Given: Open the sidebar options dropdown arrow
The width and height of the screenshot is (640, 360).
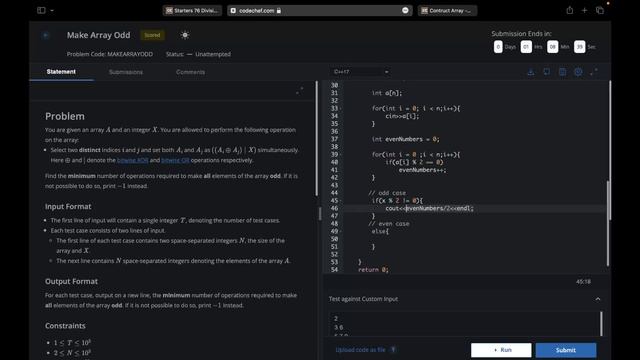Looking at the screenshot, I should [52, 11].
